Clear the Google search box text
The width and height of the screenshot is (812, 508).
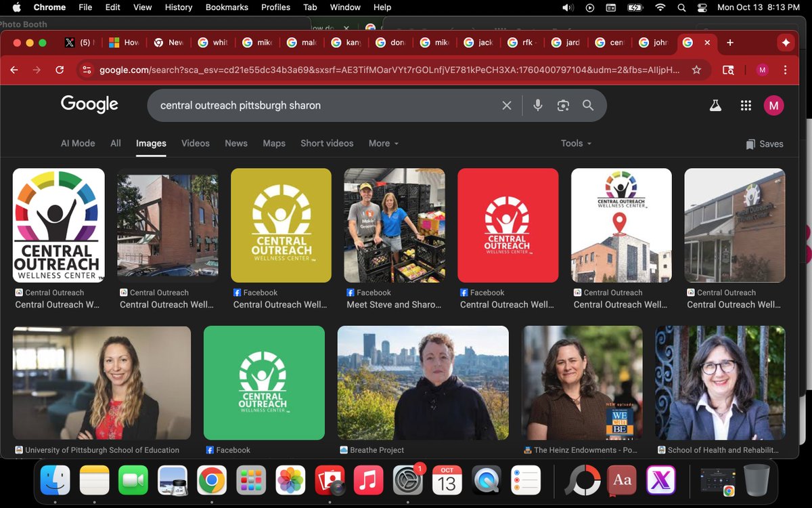click(x=507, y=106)
